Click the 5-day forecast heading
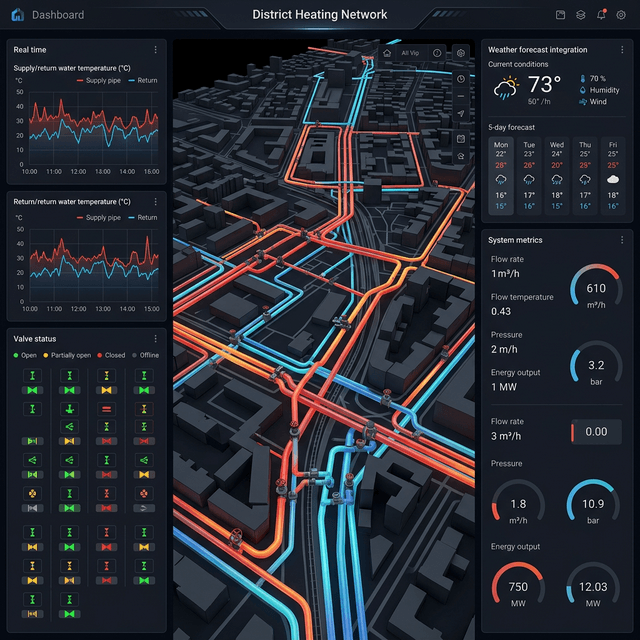 511,127
